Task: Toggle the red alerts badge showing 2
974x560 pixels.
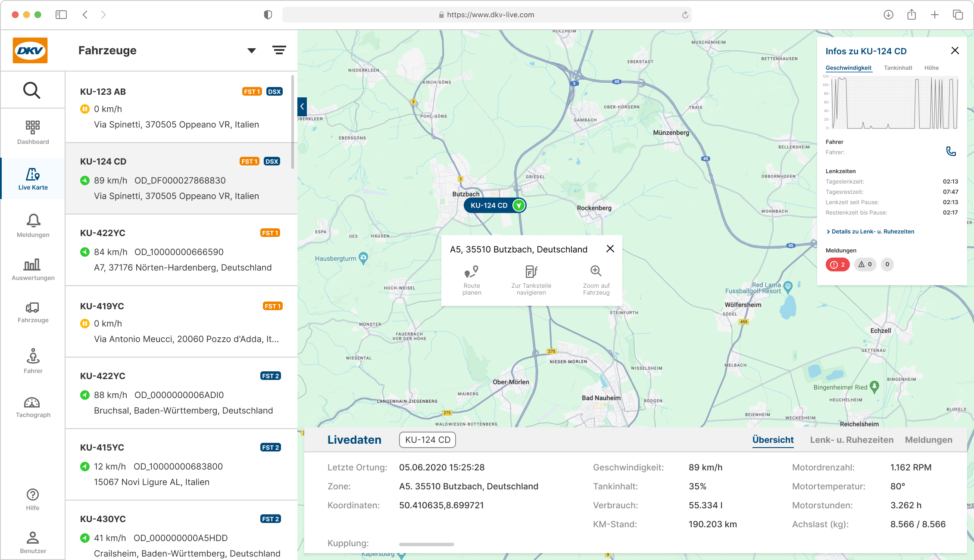Action: click(837, 264)
